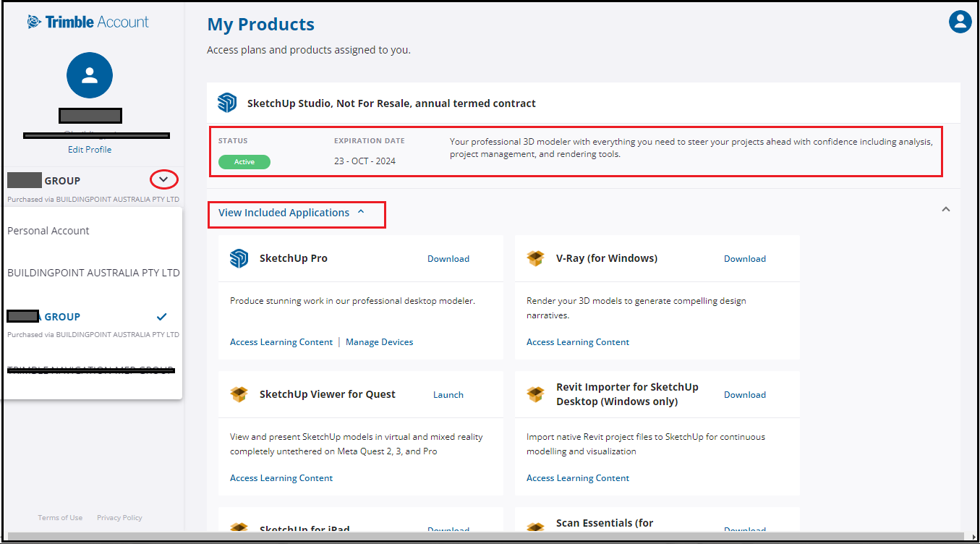Image resolution: width=980 pixels, height=544 pixels.
Task: Launch SketchUp Viewer for Quest
Action: [x=448, y=394]
